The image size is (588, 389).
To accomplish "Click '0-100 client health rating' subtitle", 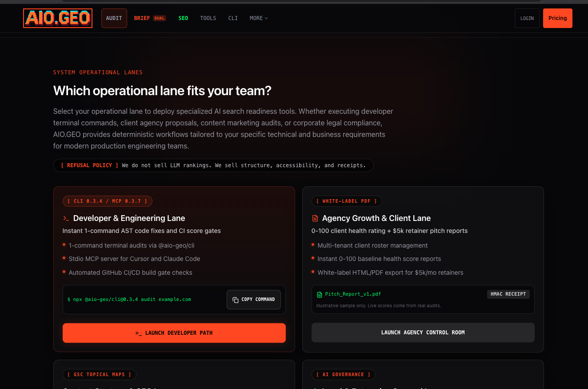I will pyautogui.click(x=390, y=231).
